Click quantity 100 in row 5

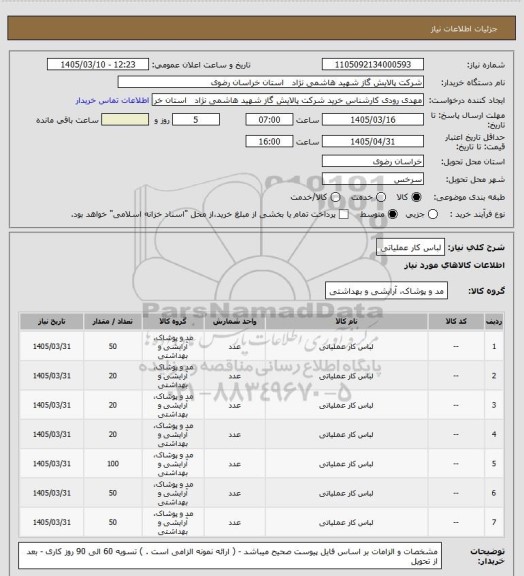[113, 464]
